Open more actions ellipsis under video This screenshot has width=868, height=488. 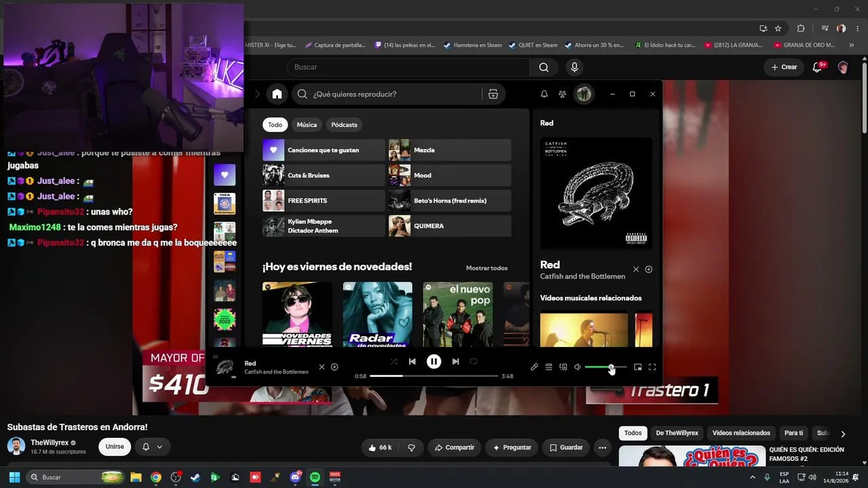(x=602, y=447)
